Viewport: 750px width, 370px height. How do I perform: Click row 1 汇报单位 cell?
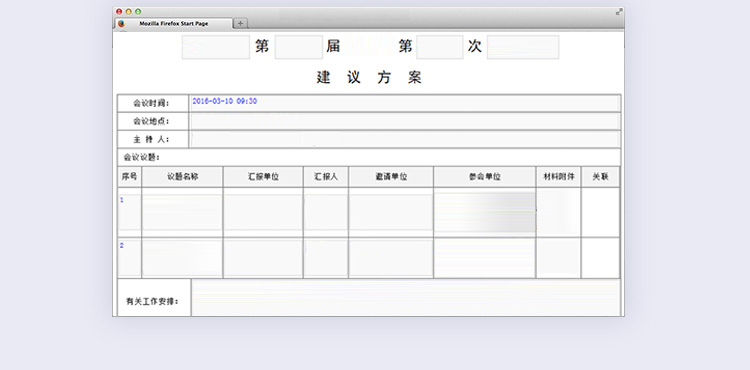(x=263, y=212)
